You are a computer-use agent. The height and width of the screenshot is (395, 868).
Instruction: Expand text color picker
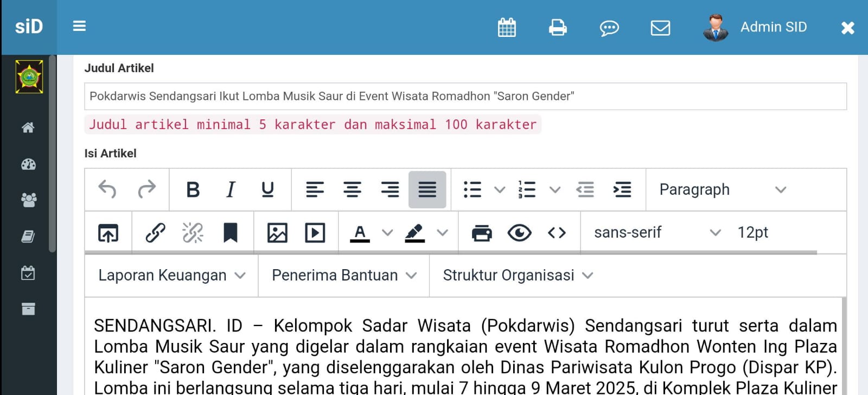[x=387, y=233]
